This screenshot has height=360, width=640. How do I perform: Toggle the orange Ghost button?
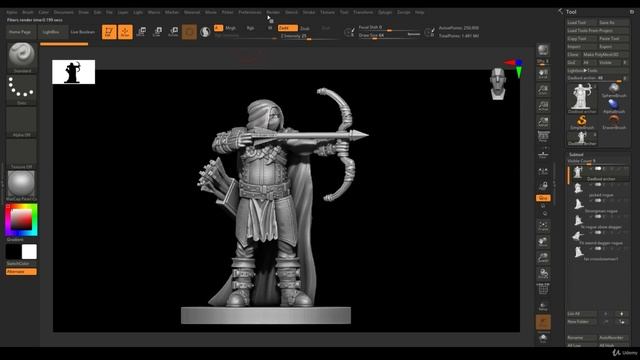click(x=543, y=322)
